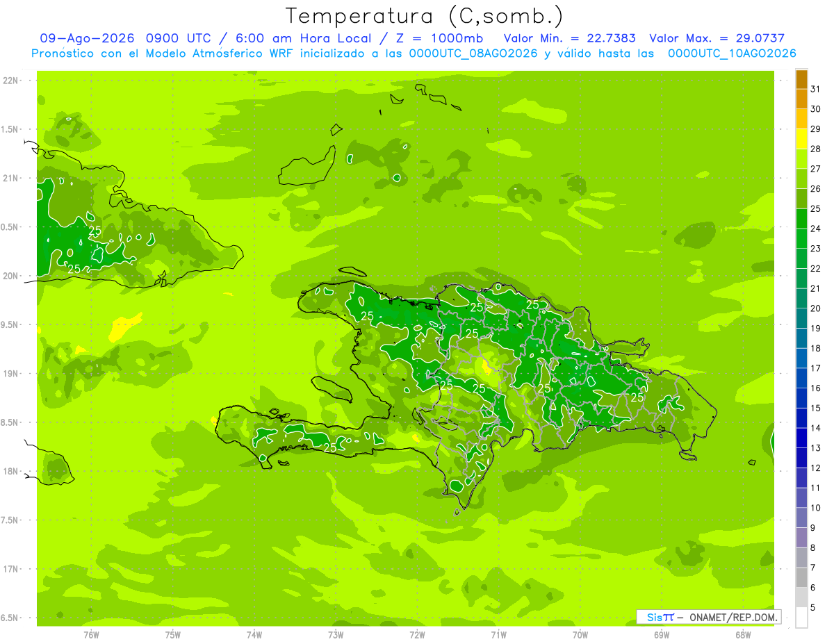
Task: Pick the dark blue swatch between 13 and 14
Action: (801, 438)
